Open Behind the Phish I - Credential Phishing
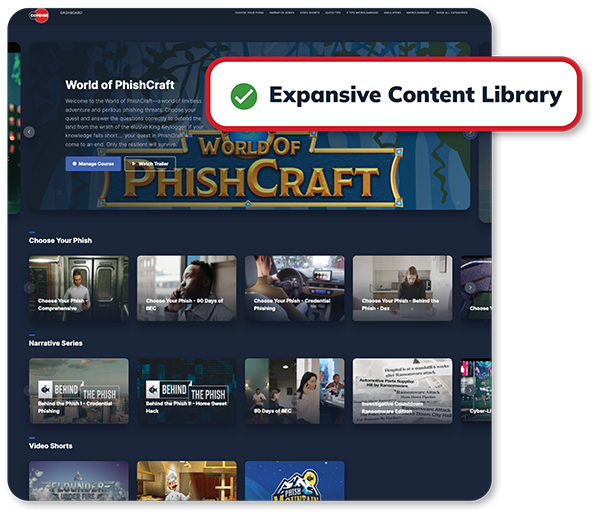This screenshot has width=600, height=523. (79, 392)
